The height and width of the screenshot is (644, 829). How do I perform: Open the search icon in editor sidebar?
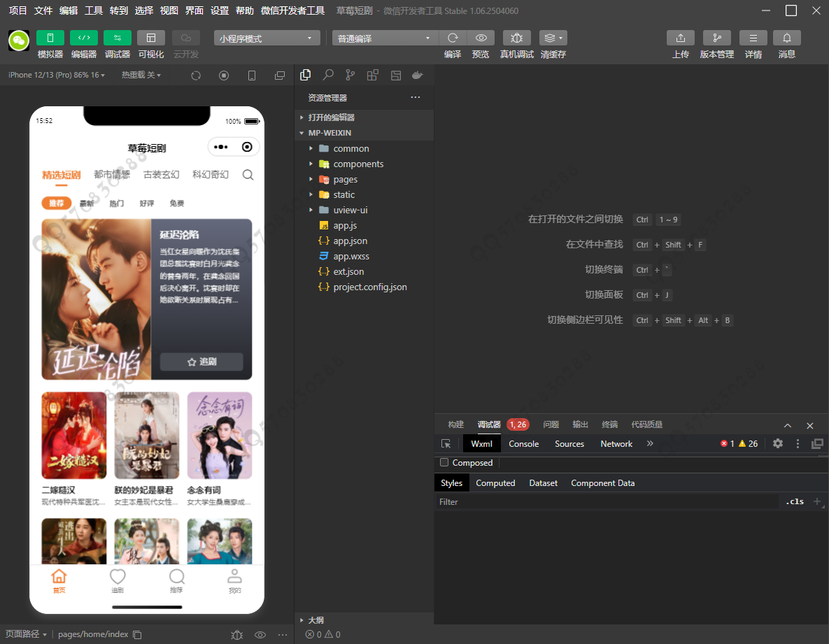(327, 75)
